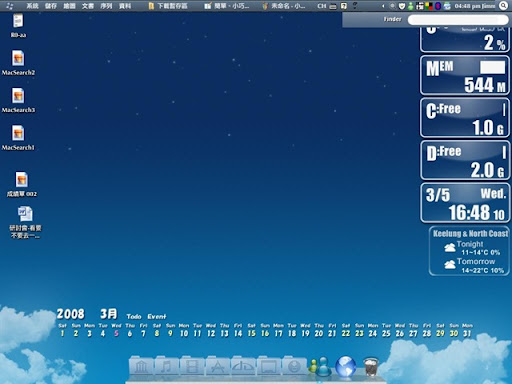The width and height of the screenshot is (512, 384).
Task: Select day 22 on the calendar strip
Action: pyautogui.click(x=346, y=333)
